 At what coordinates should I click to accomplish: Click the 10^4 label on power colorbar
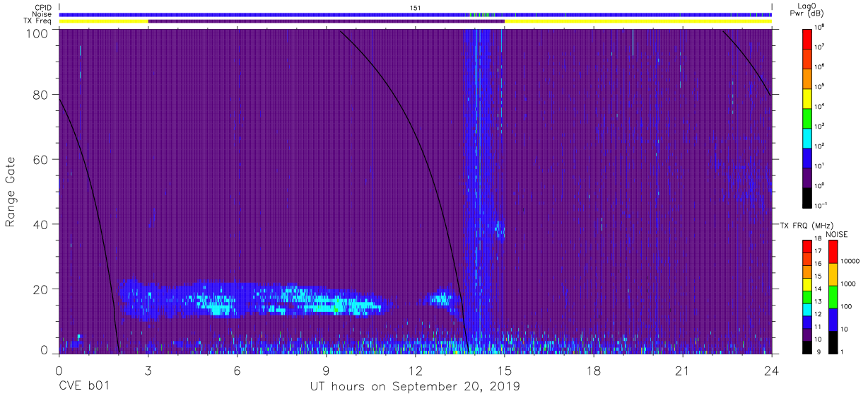click(820, 106)
